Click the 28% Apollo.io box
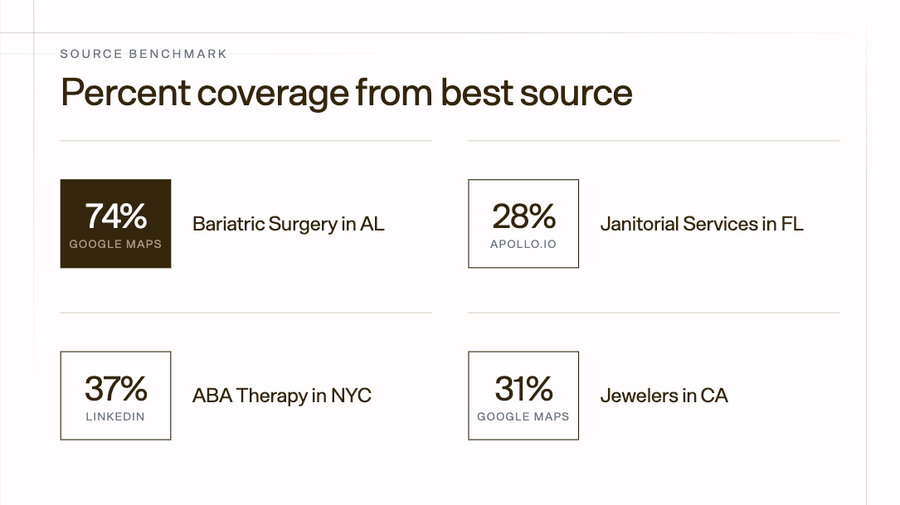900x505 pixels. (523, 223)
